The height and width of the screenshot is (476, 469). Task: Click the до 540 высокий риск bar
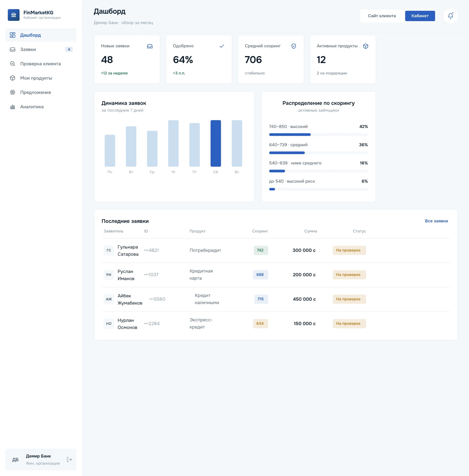(319, 189)
